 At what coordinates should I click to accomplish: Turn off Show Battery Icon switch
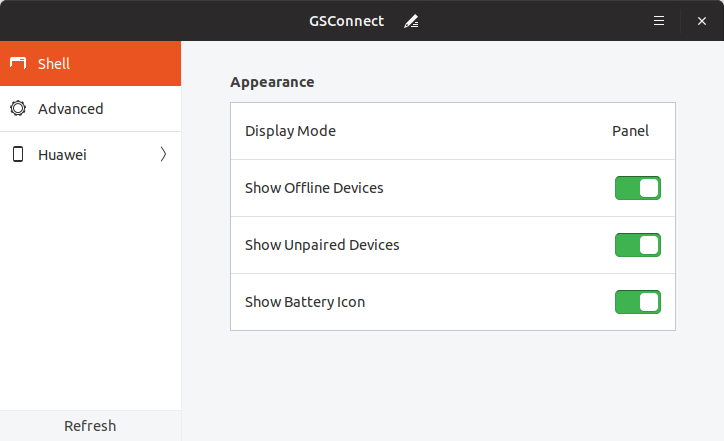click(638, 302)
